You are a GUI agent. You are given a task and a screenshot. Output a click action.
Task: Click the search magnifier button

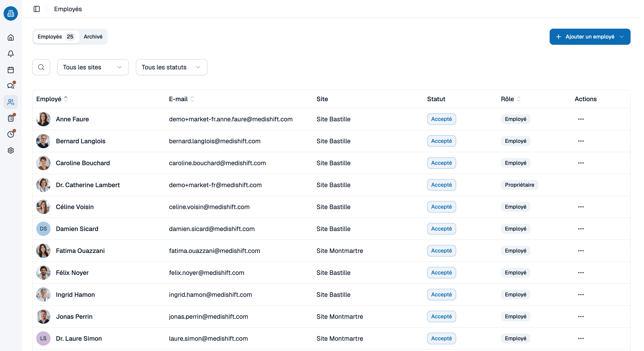(x=41, y=67)
